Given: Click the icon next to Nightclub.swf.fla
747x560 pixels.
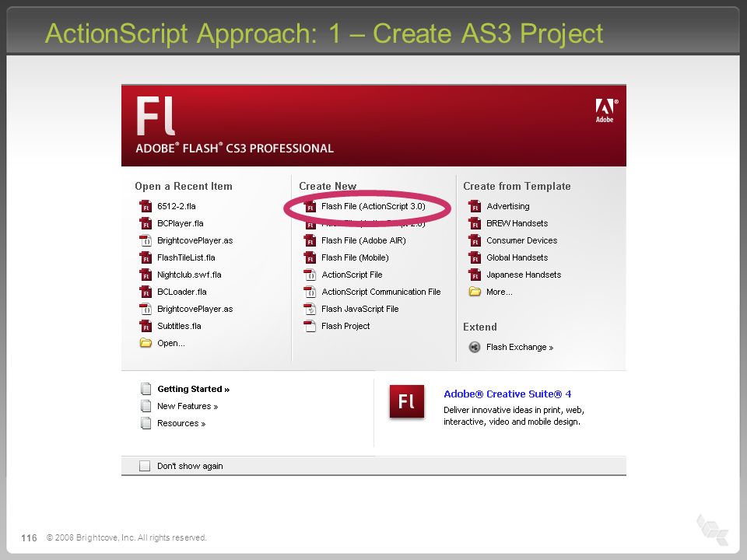Looking at the screenshot, I should click(146, 275).
